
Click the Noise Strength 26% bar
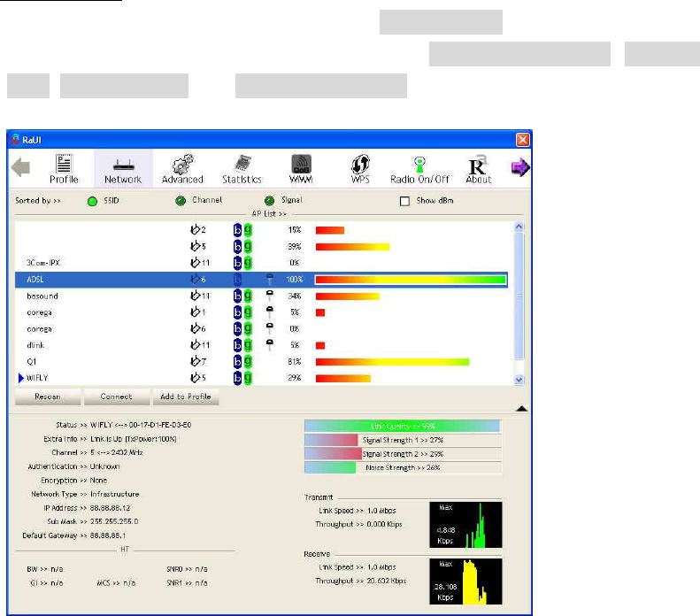404,468
